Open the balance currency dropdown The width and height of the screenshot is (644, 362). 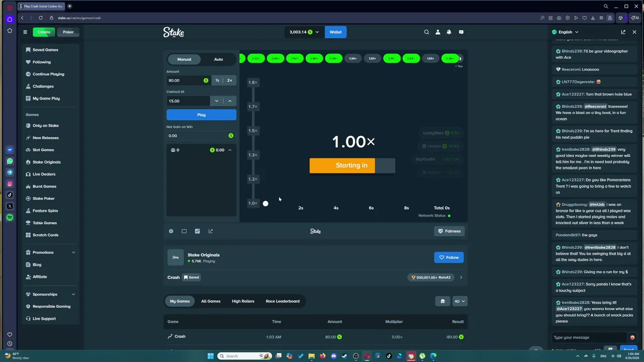(x=304, y=32)
